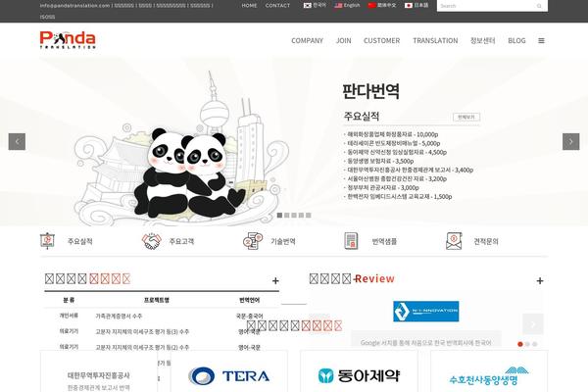Click the 번역샘플 document icon
The height and width of the screenshot is (392, 588).
pyautogui.click(x=351, y=241)
